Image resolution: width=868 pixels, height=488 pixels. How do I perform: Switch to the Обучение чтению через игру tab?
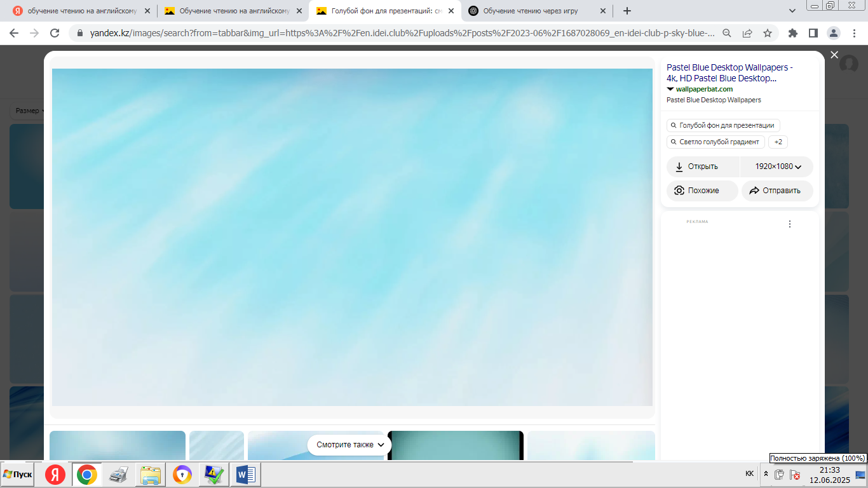(538, 11)
